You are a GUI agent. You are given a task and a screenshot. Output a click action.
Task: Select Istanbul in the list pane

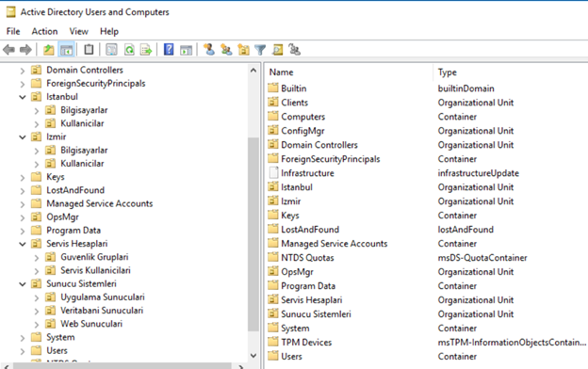click(x=297, y=187)
